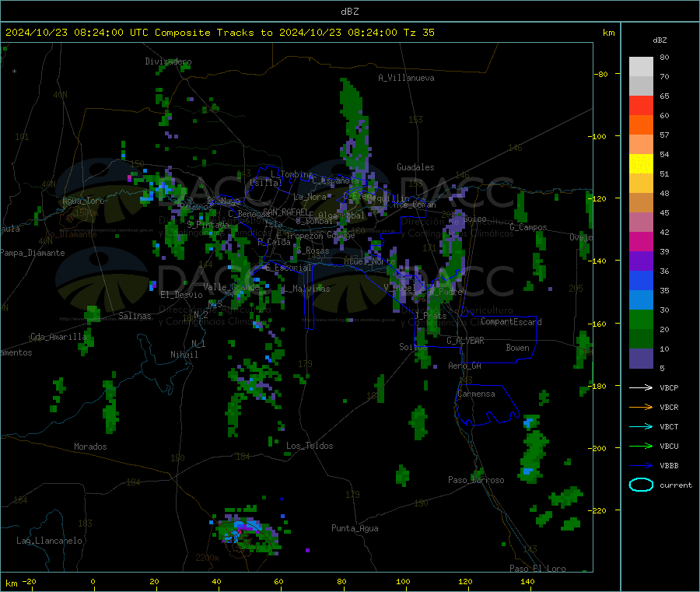Click the El_Desvio place label
Viewport: 700px width, 592px height.
click(181, 295)
